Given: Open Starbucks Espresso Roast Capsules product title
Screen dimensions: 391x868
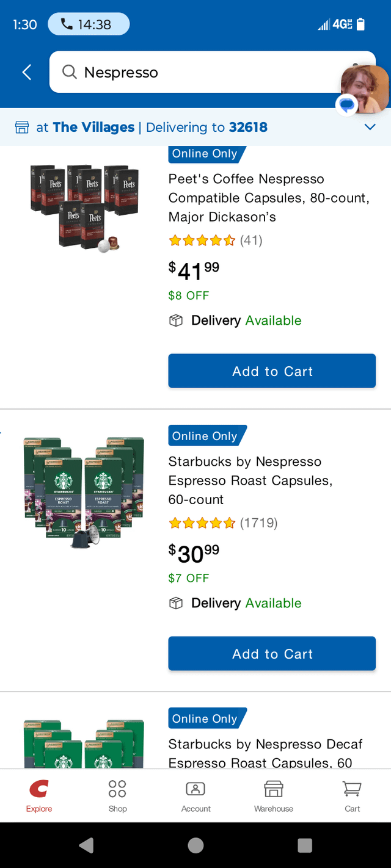Looking at the screenshot, I should (250, 480).
